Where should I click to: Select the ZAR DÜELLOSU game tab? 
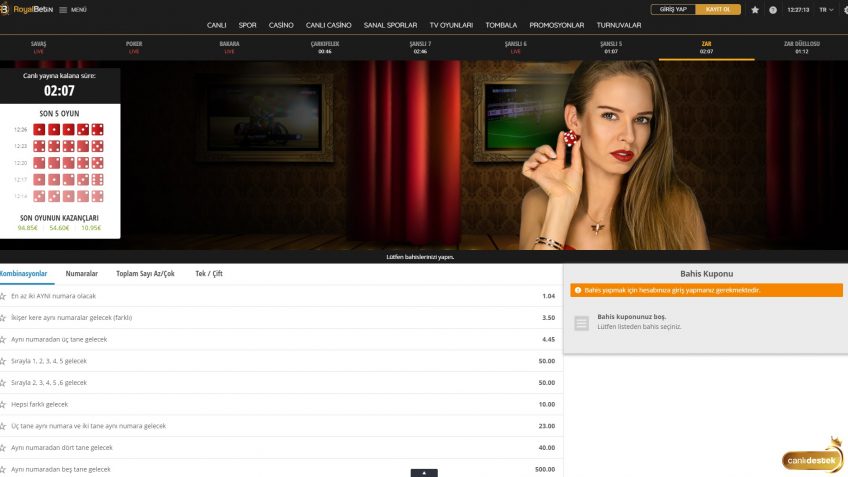click(x=801, y=47)
